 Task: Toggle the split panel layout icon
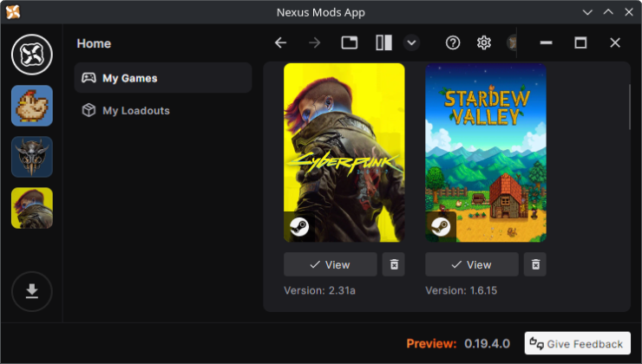click(383, 42)
